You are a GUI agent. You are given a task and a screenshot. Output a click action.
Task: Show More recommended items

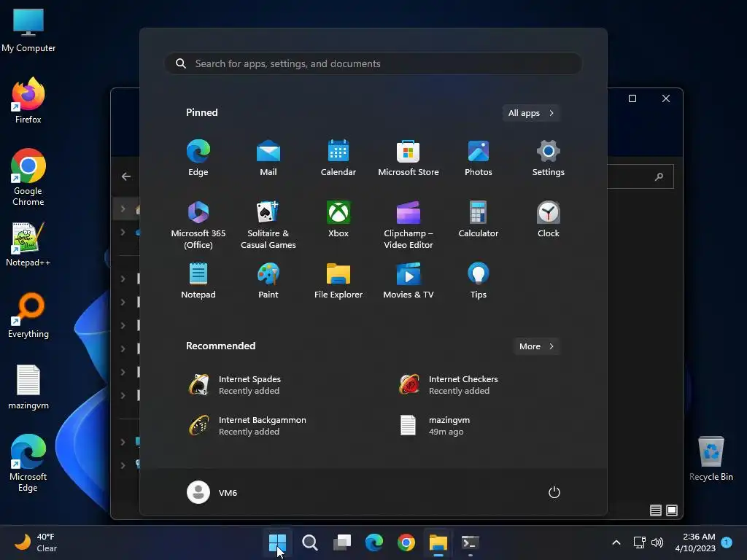point(536,346)
